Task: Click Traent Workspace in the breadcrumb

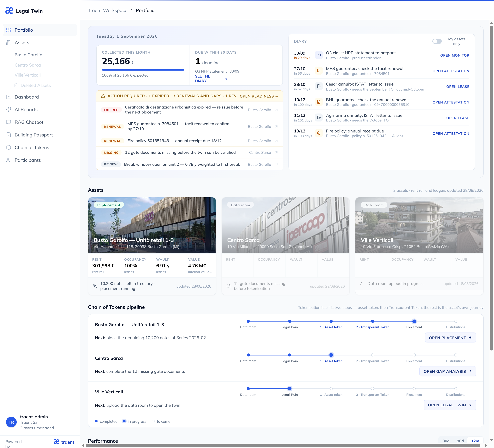Action: [x=108, y=10]
